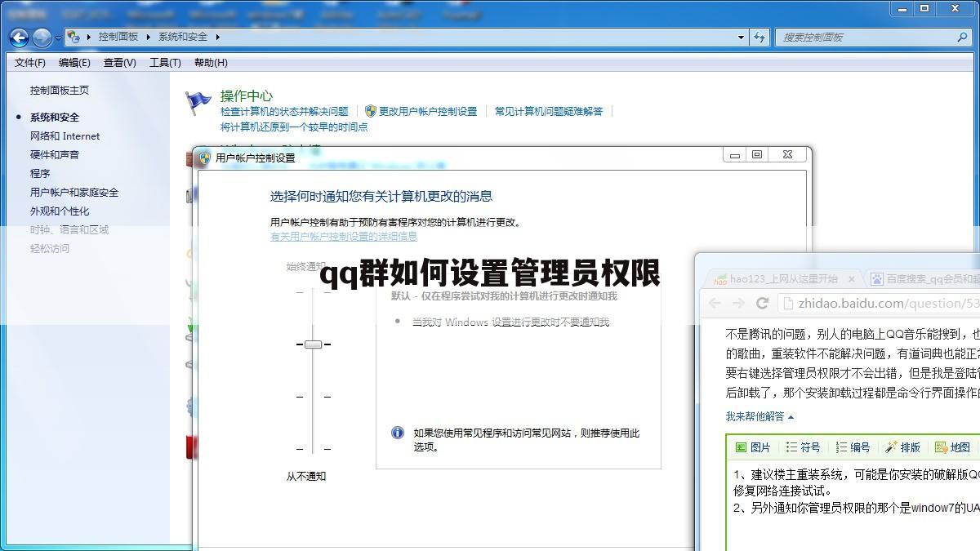Click the 编号 numbered list button
The width and height of the screenshot is (980, 551).
pos(853,447)
